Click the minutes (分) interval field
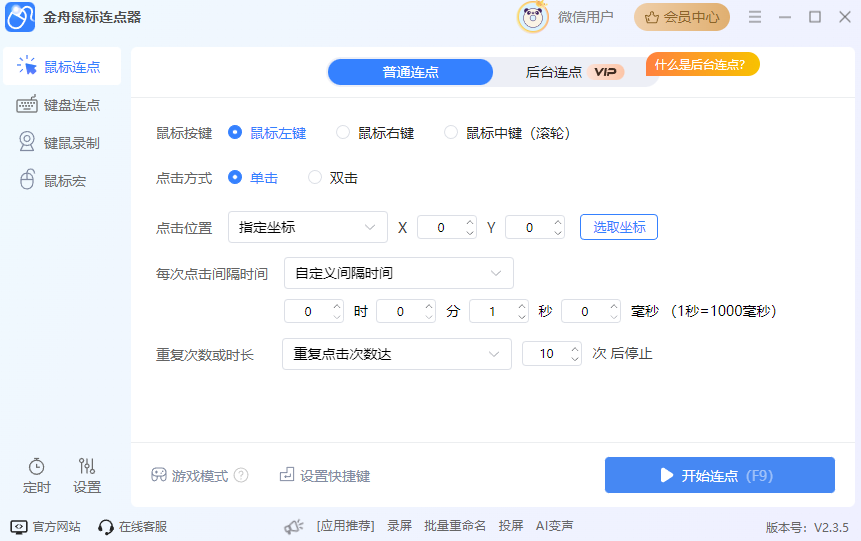This screenshot has width=861, height=541. [x=400, y=311]
